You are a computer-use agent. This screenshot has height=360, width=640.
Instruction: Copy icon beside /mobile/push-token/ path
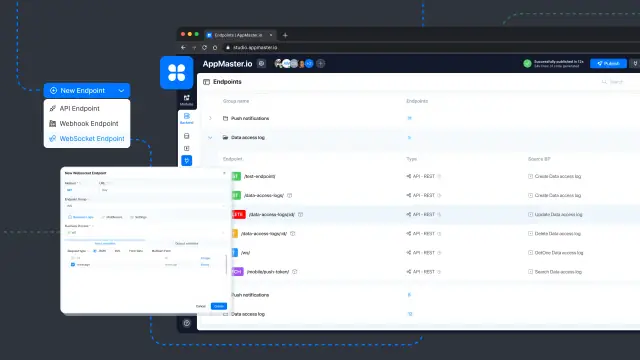[295, 272]
